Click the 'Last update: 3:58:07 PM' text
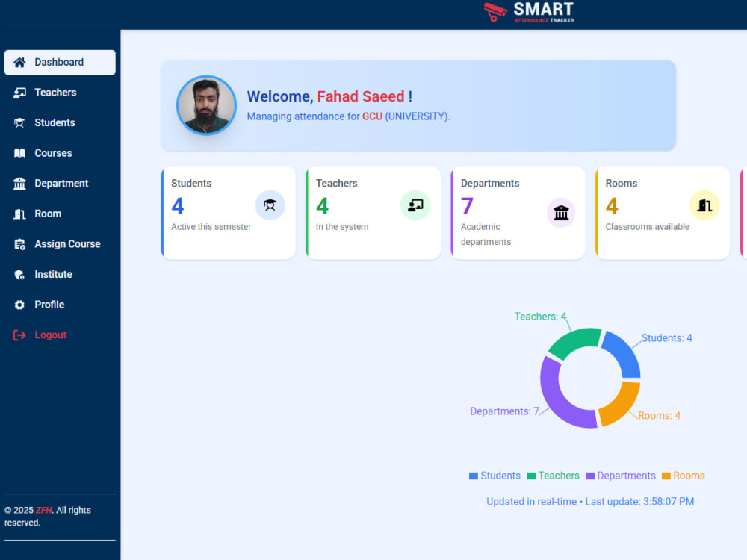The height and width of the screenshot is (560, 747). click(639, 502)
